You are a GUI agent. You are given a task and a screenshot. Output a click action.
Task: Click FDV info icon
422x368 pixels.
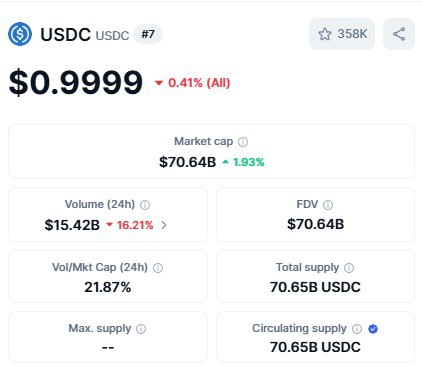pos(328,205)
